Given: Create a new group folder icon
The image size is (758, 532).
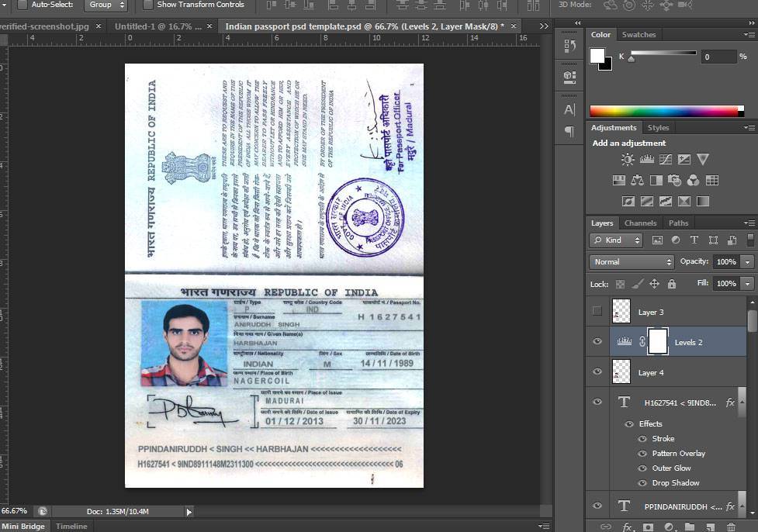Looking at the screenshot, I should (x=690, y=527).
